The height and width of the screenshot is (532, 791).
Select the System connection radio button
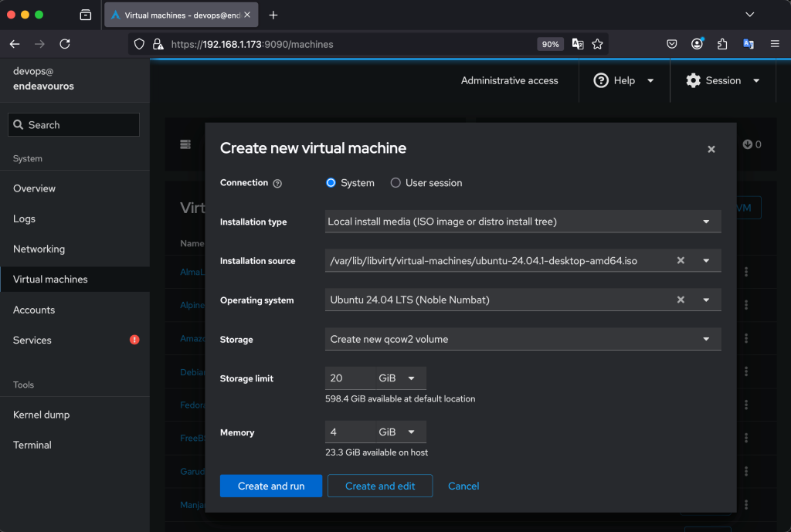(x=331, y=183)
